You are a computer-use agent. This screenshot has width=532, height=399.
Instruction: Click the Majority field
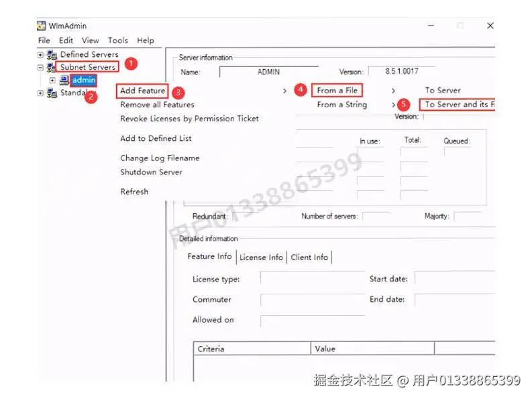point(468,216)
